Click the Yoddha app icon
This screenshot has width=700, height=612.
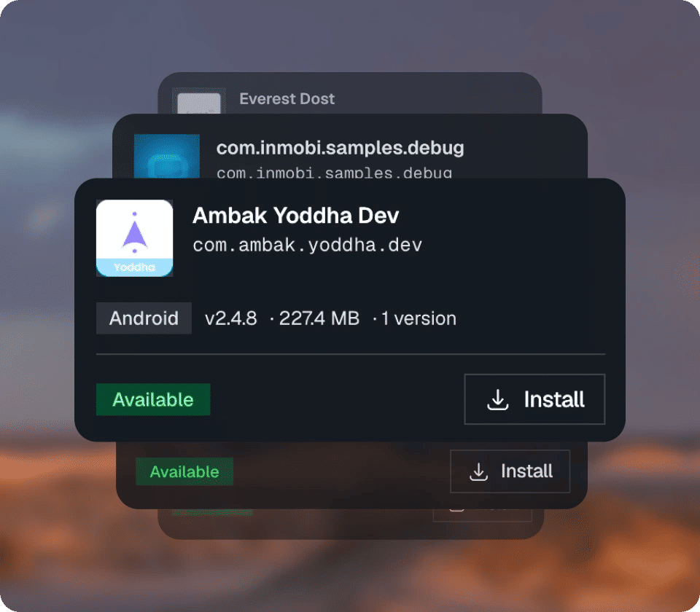coord(134,238)
